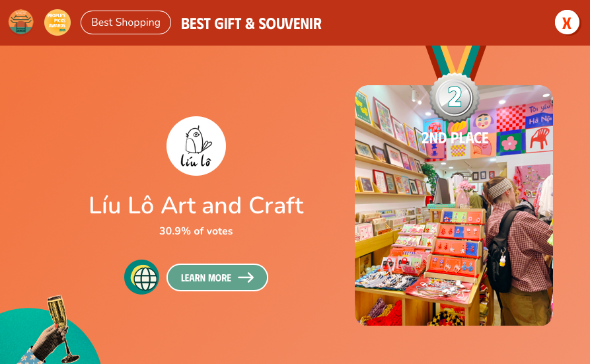
Task: Click the red chair artwork in the photo
Action: click(x=539, y=139)
